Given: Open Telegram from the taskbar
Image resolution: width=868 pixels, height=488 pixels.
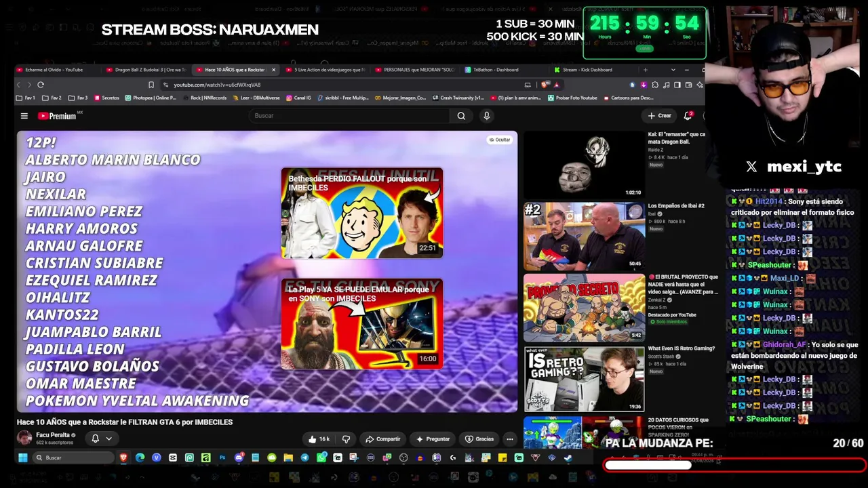Looking at the screenshot, I should (304, 457).
